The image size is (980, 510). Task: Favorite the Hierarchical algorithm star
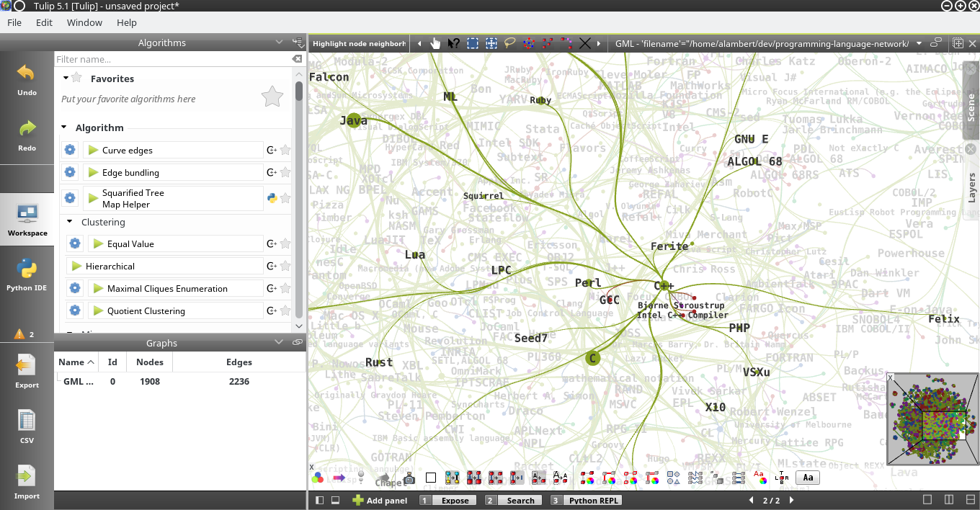tap(285, 267)
